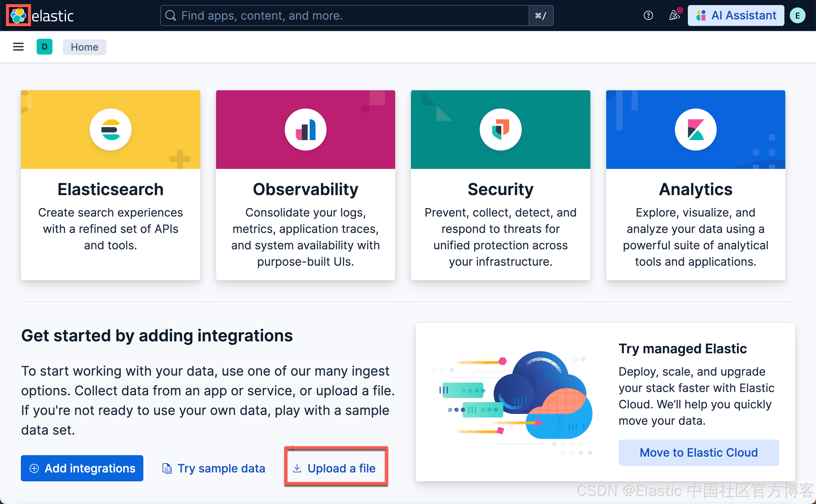The height and width of the screenshot is (504, 816).
Task: Select the Home breadcrumb
Action: [x=84, y=47]
